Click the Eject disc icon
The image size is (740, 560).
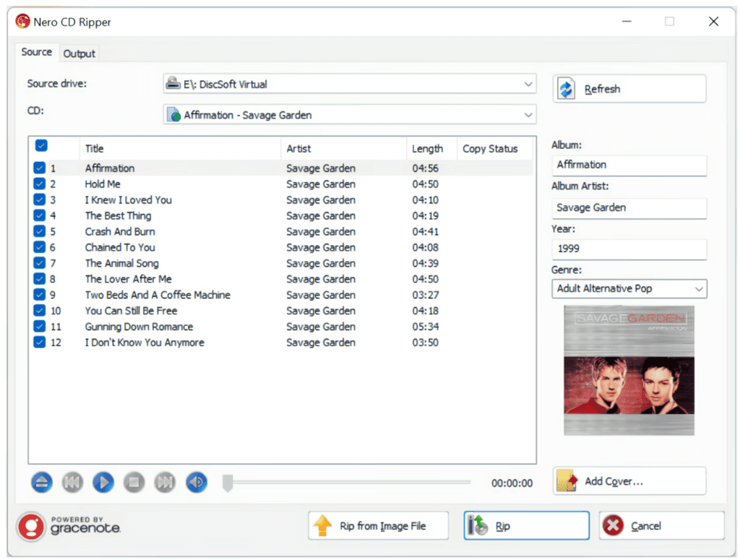click(41, 482)
